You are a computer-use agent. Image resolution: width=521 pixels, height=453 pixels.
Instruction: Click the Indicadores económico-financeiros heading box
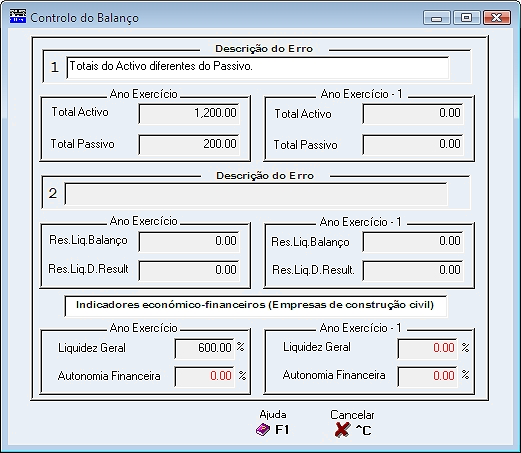[x=255, y=306]
